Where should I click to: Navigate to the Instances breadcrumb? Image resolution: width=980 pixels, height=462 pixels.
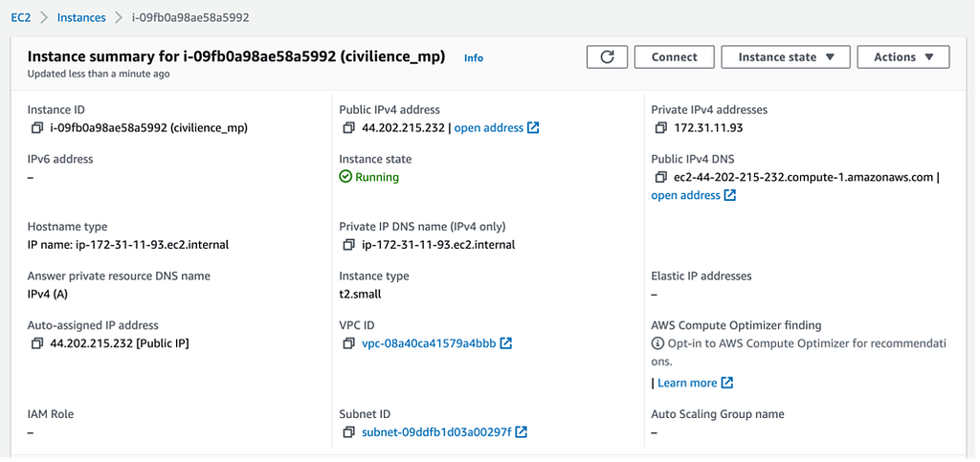[81, 17]
